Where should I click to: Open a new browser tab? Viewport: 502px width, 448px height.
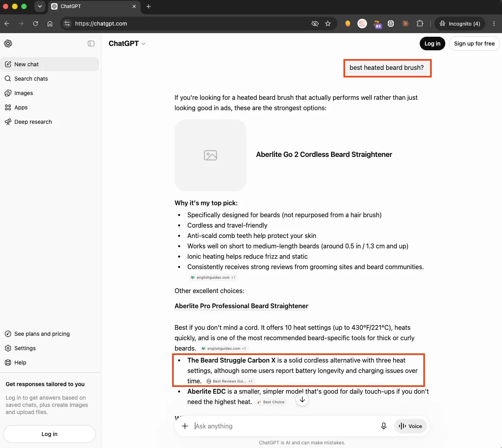tap(149, 6)
